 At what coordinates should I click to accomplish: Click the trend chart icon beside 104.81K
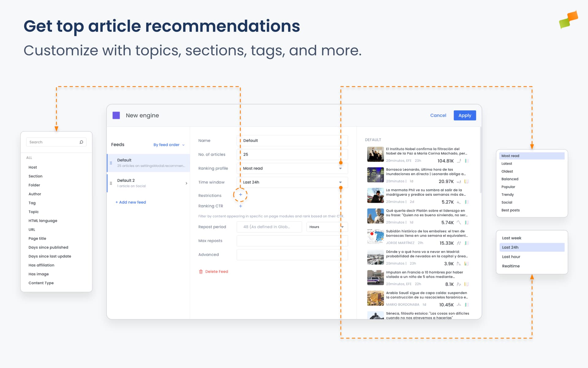pyautogui.click(x=459, y=161)
